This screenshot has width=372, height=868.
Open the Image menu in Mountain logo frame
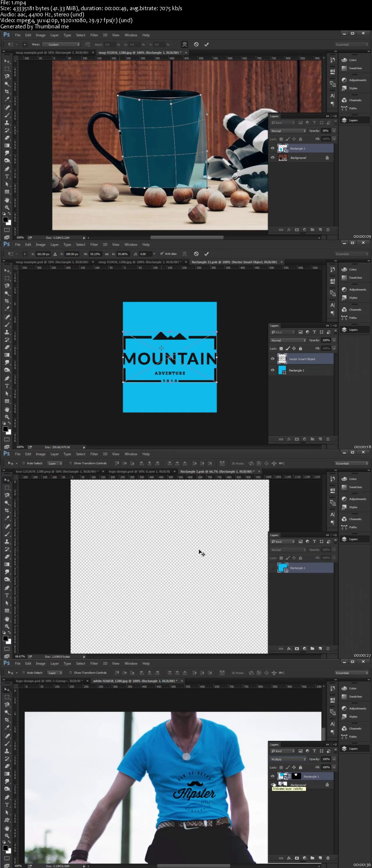coord(40,245)
